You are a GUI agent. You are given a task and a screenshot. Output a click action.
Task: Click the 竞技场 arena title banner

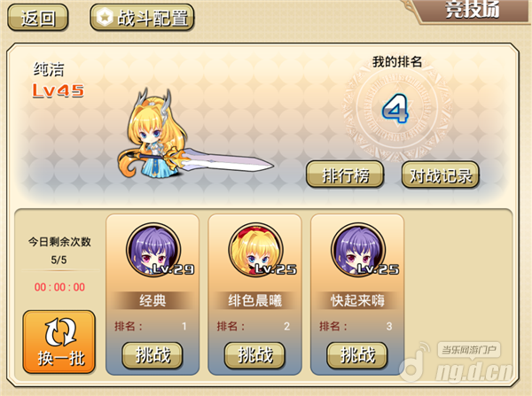coord(472,10)
